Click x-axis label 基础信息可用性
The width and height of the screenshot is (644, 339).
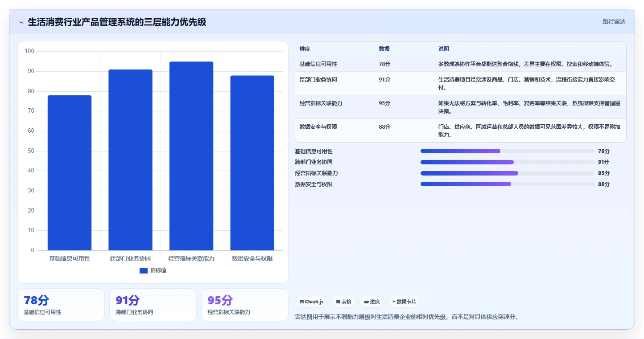[x=70, y=258]
